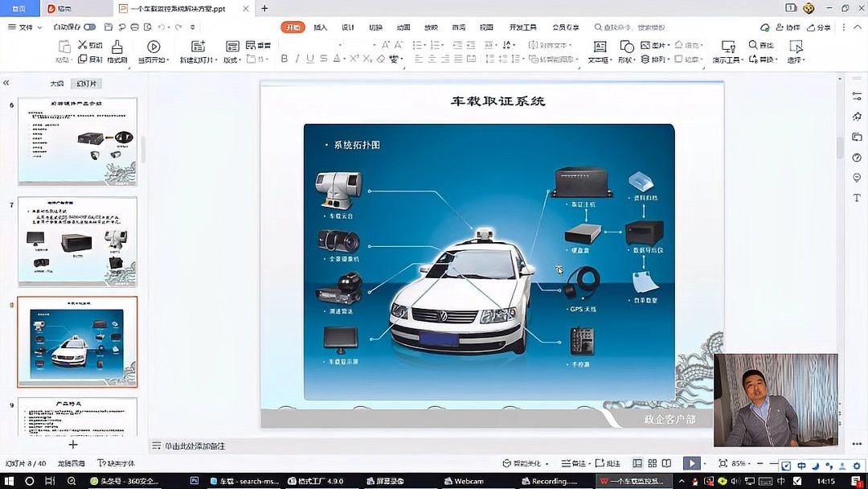This screenshot has height=489, width=868.
Task: Toggle bold formatting
Action: [x=284, y=58]
